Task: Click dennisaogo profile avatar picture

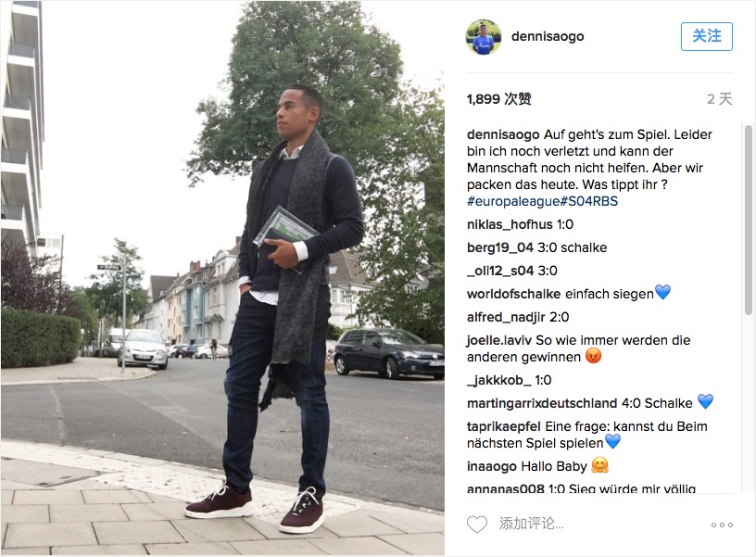Action: (x=484, y=37)
